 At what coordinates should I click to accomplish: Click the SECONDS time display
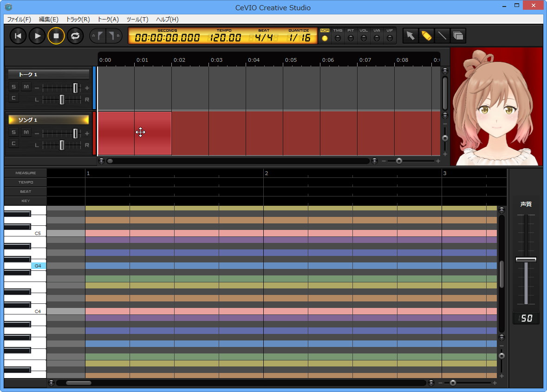pyautogui.click(x=168, y=36)
